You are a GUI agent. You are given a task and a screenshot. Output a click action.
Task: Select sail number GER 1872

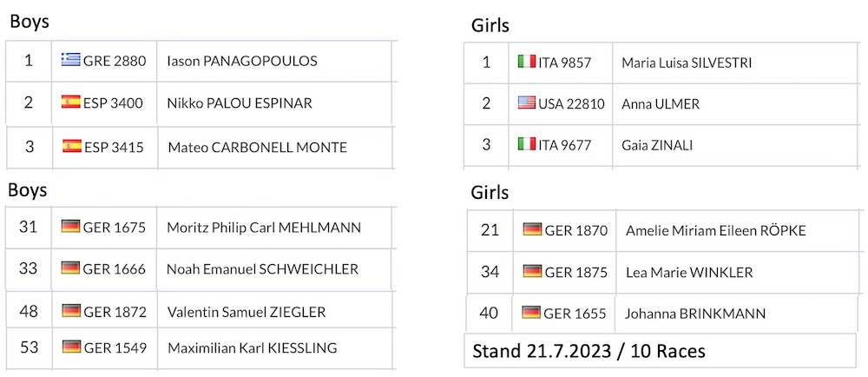pyautogui.click(x=115, y=312)
